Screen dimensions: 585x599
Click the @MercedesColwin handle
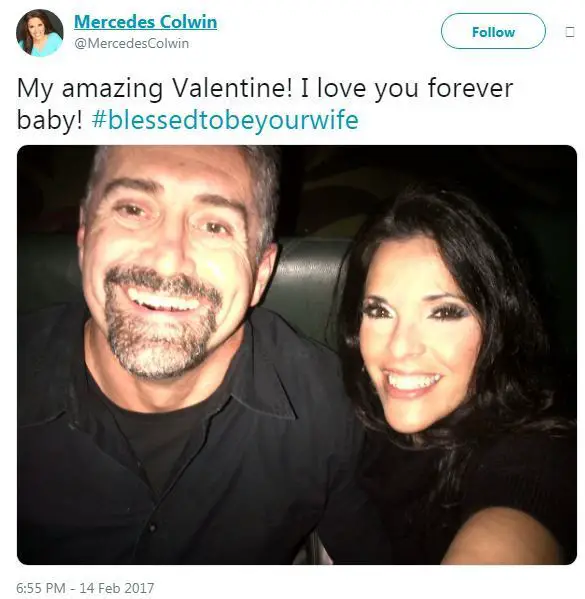pos(131,44)
